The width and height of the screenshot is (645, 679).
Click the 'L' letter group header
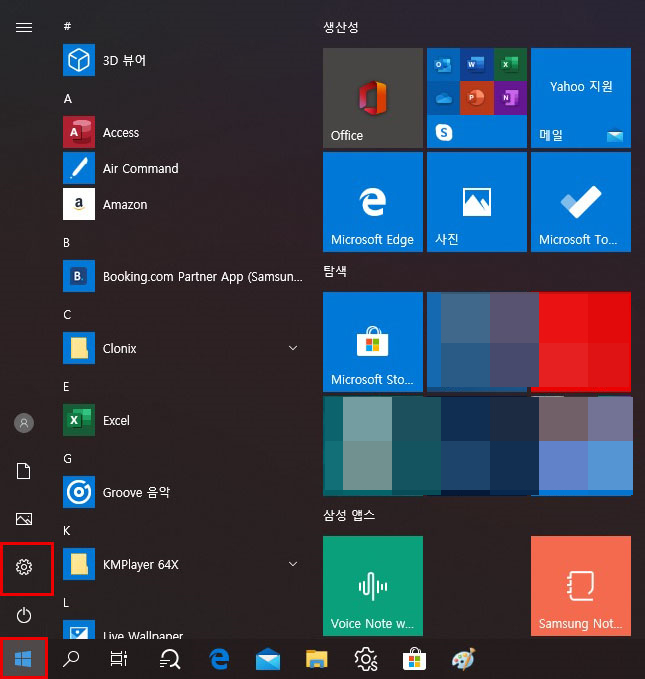pyautogui.click(x=65, y=602)
